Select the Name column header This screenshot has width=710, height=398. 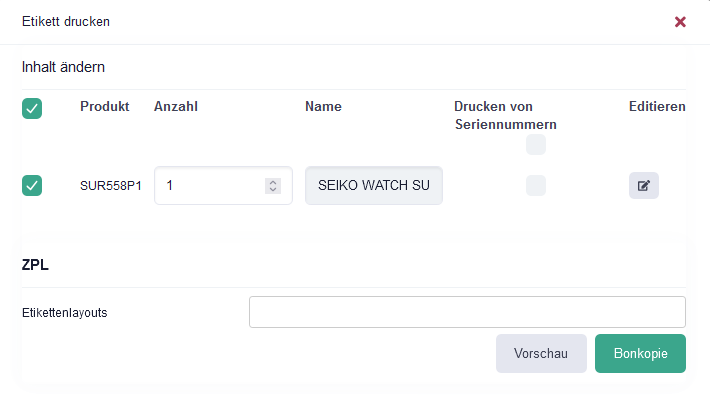point(323,106)
